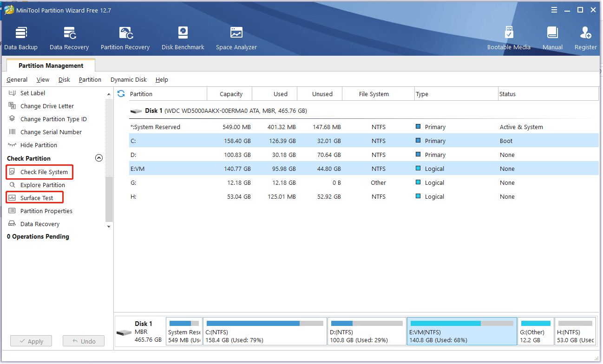This screenshot has width=603, height=364.
Task: Select the System Reserved partition row
Action: [364, 127]
